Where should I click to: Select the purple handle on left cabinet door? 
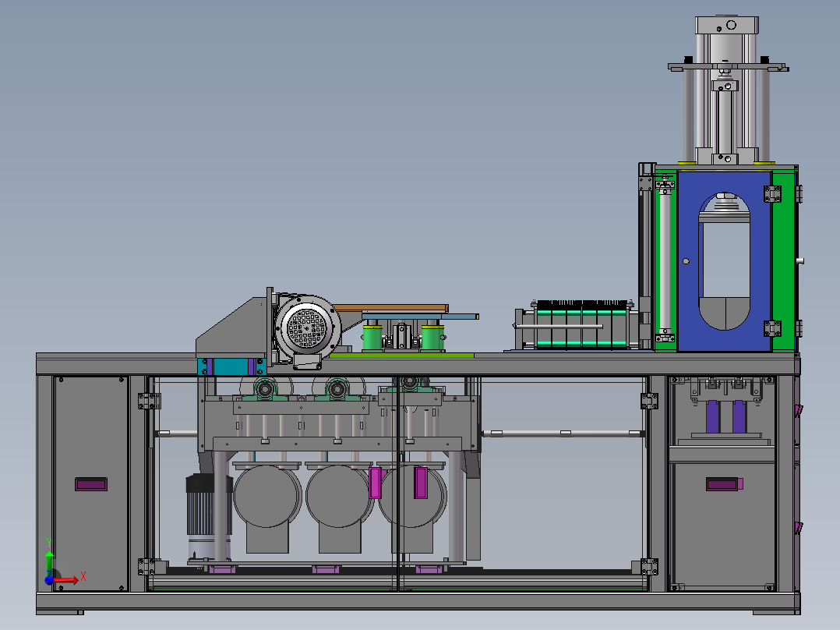[91, 484]
